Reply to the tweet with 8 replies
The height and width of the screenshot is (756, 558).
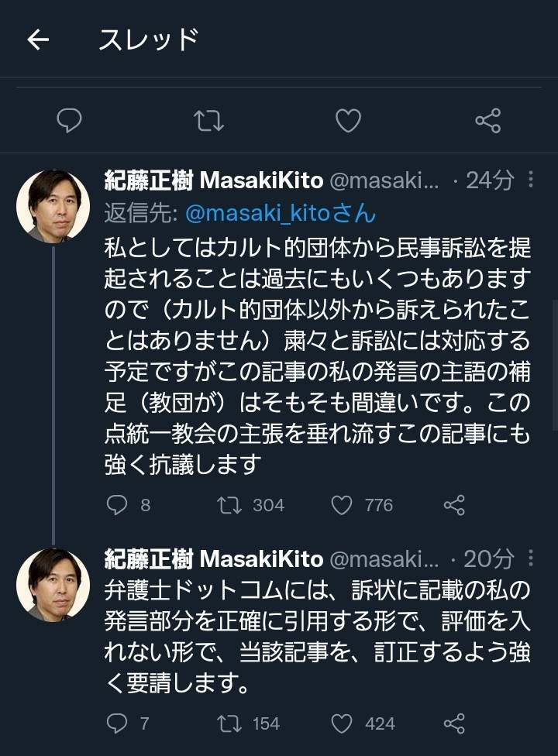pos(116,505)
